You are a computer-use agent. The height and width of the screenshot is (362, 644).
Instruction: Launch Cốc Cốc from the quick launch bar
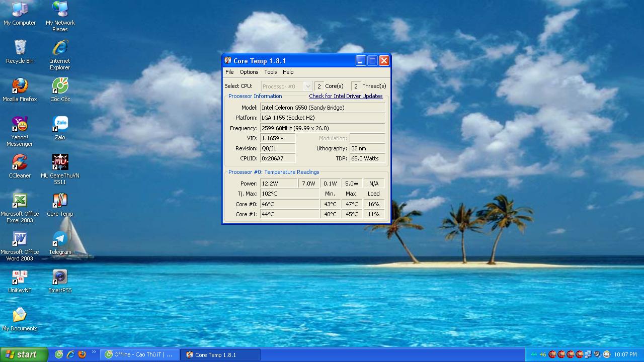(x=59, y=354)
